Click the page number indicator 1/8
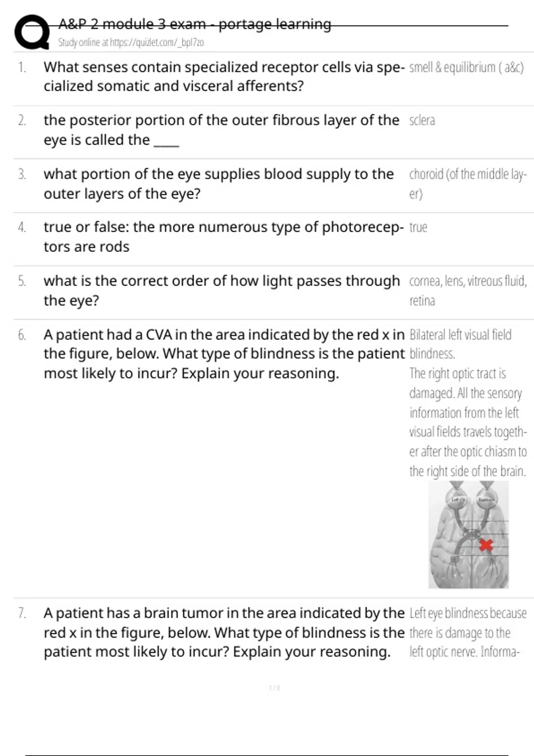 pyautogui.click(x=275, y=688)
